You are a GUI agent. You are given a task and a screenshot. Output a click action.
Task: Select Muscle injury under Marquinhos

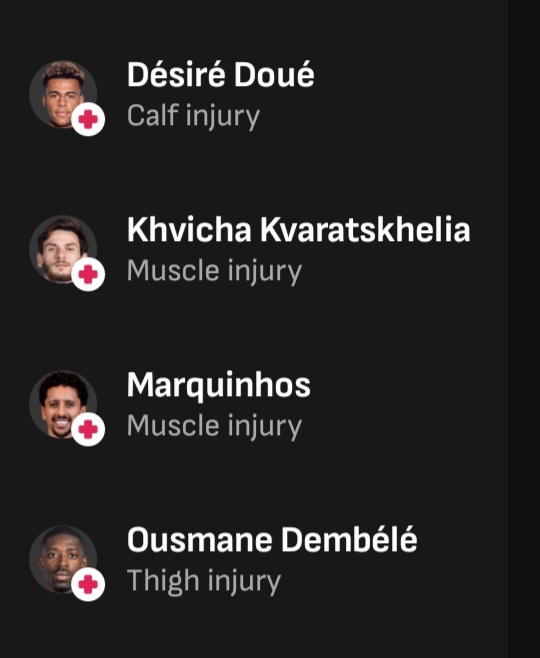click(214, 426)
